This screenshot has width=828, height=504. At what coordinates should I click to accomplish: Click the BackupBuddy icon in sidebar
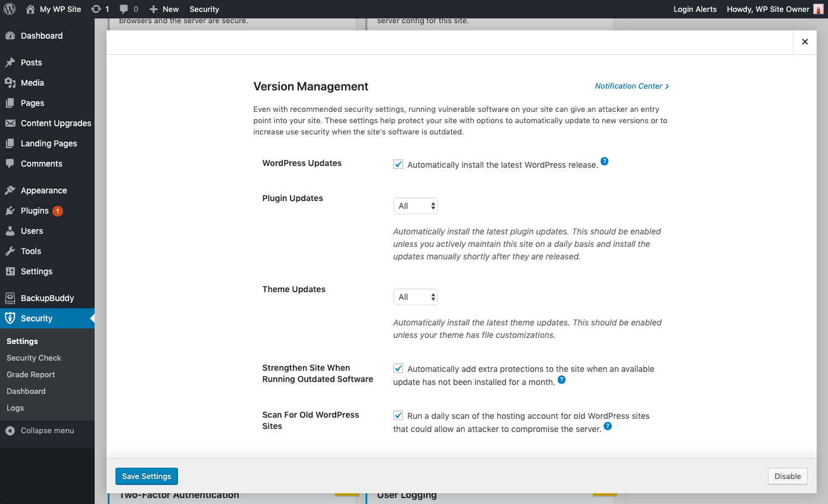[10, 298]
